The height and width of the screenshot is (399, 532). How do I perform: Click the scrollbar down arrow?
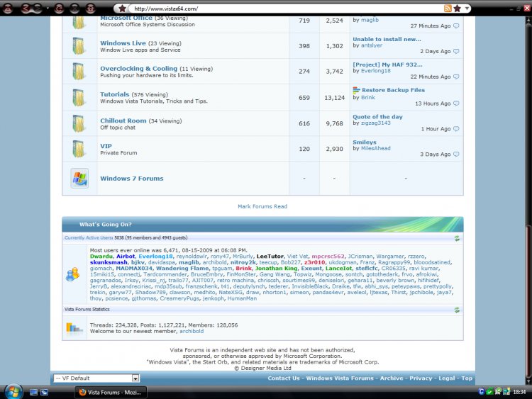click(x=528, y=381)
